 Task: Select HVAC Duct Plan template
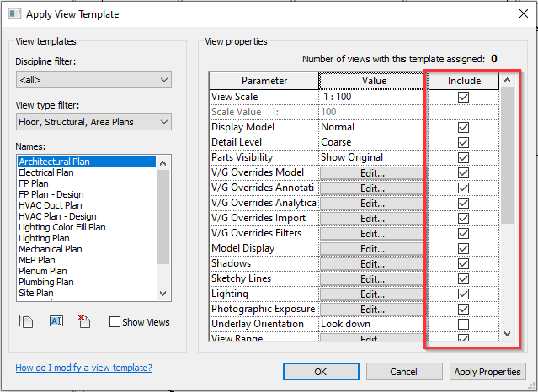tap(51, 205)
